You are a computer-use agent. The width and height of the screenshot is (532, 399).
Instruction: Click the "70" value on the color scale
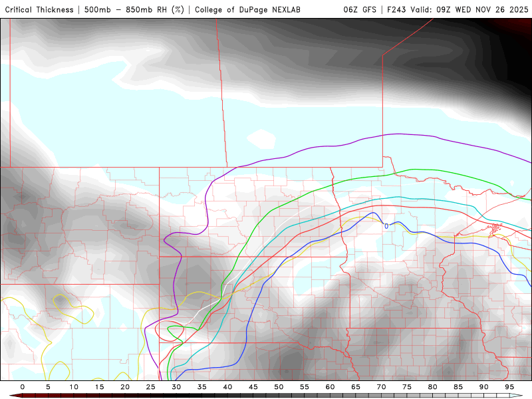click(x=381, y=387)
